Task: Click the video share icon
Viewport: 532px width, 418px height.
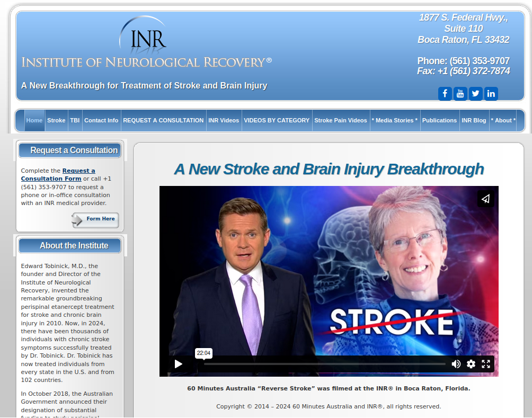Action: click(x=485, y=199)
